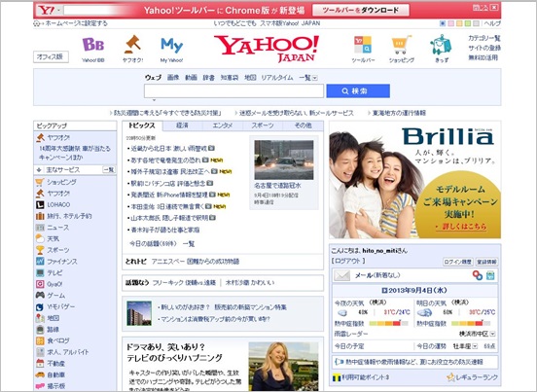
Task: Open the flooded road news thumbnail
Action: click(x=284, y=160)
